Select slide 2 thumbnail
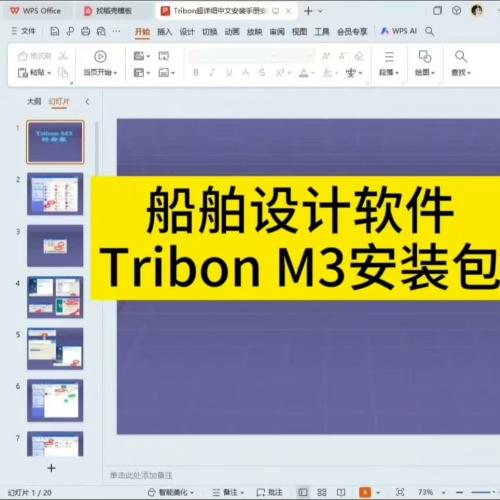Screen dimensions: 500x500 (x=55, y=194)
